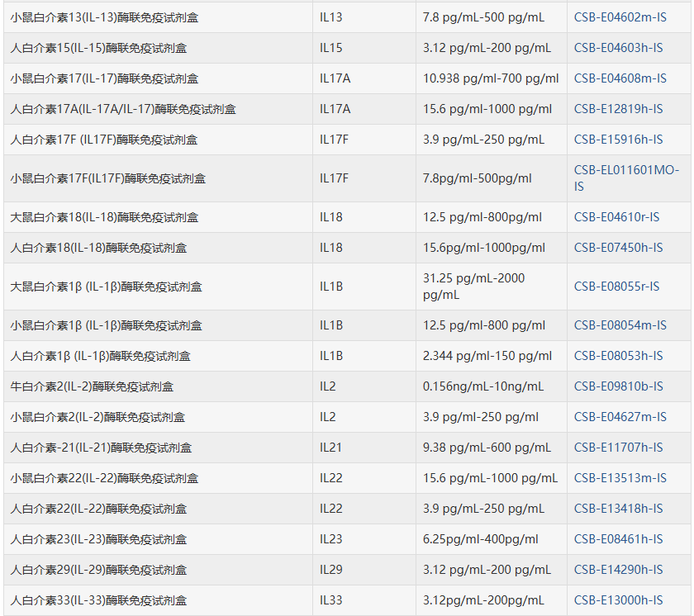
Task: Select product name 小鼠白介素17F(IL17F)酶联免疫试剂盒
Action: pos(108,178)
